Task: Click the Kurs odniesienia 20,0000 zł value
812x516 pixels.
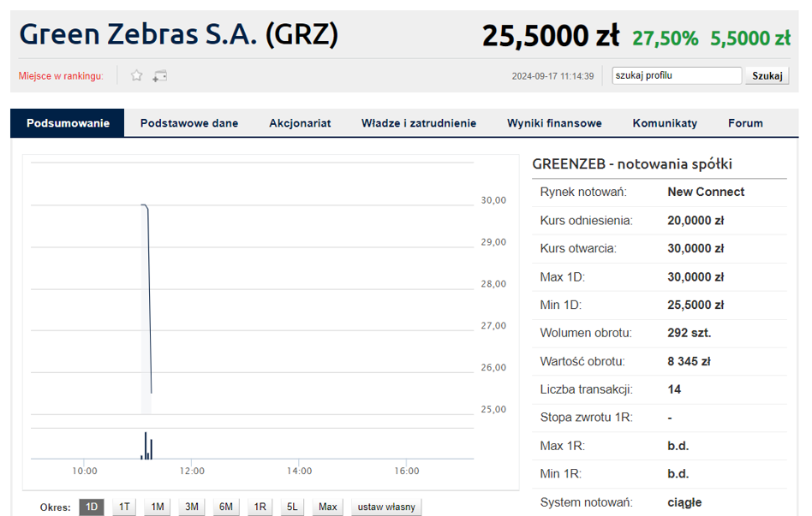Action: pyautogui.click(x=696, y=221)
